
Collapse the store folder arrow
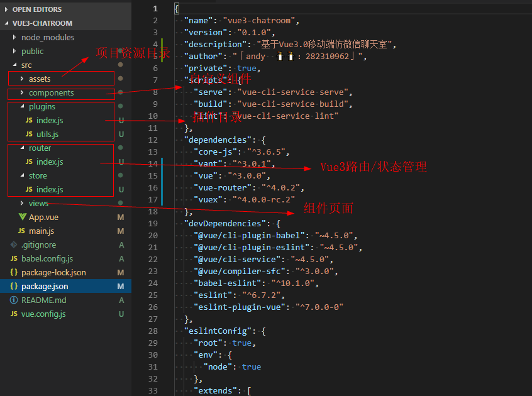(x=22, y=175)
